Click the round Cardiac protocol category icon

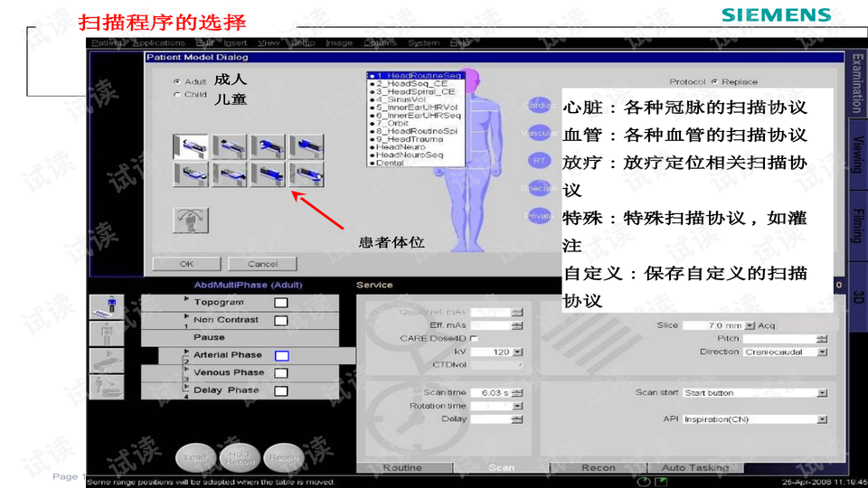click(539, 105)
